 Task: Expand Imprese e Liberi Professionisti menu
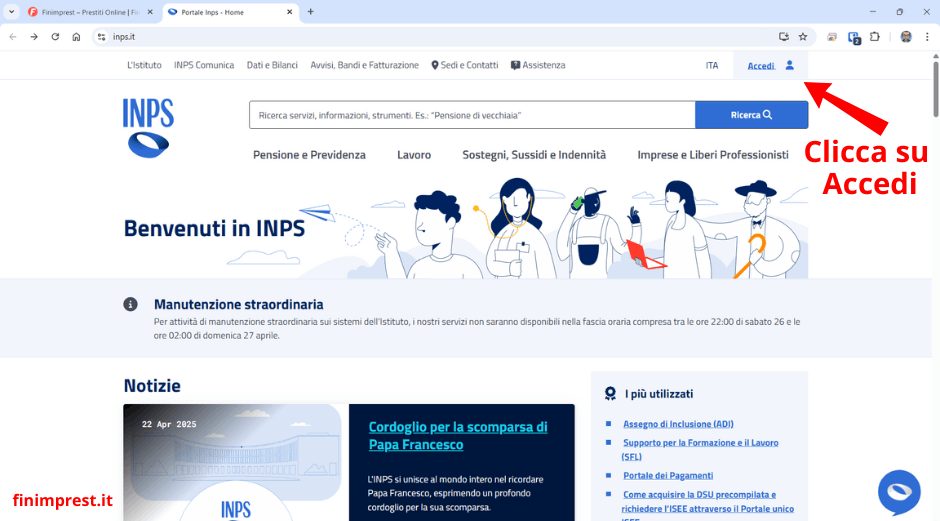[x=713, y=155]
